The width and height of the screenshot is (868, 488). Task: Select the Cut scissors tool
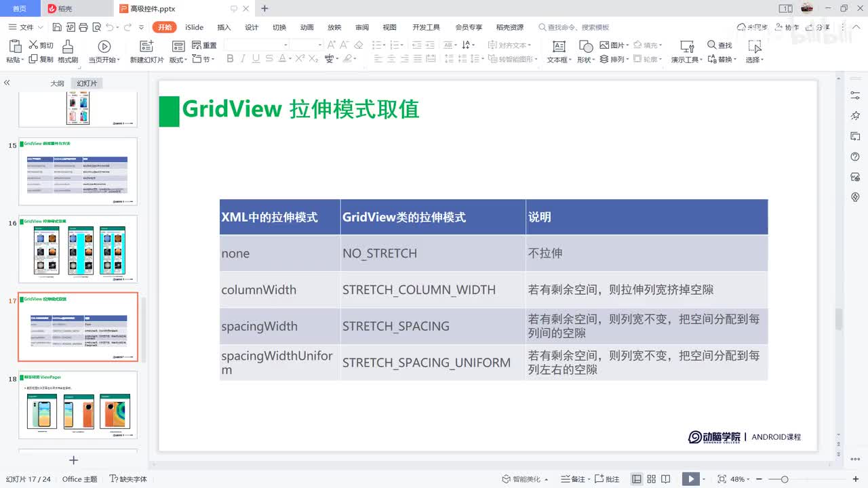[x=41, y=45]
